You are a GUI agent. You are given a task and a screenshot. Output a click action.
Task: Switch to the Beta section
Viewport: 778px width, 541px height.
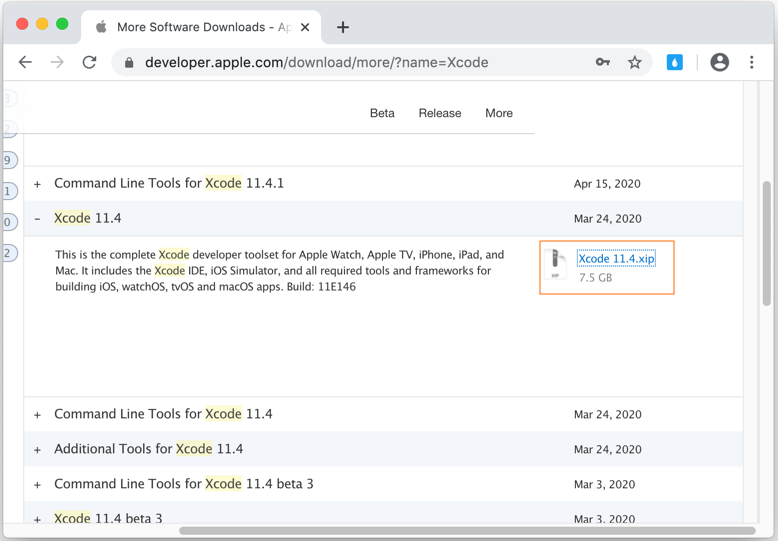[x=382, y=113]
